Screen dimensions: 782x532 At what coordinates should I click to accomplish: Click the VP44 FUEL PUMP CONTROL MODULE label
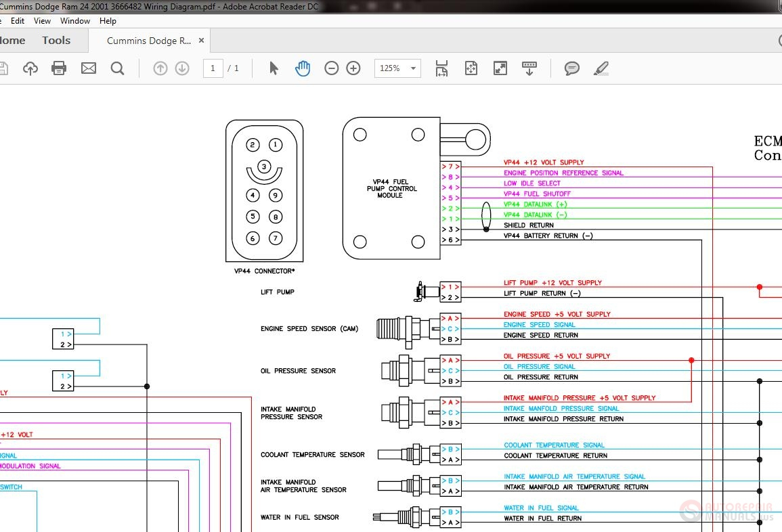tap(391, 188)
